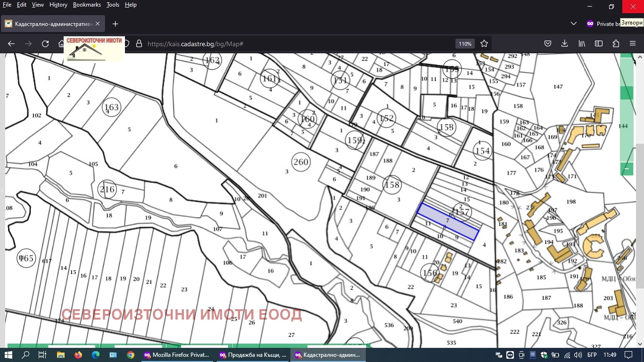Switch to the Продажба на Къщи taskbar window
Viewport: 644px width, 362px height.
click(x=253, y=355)
